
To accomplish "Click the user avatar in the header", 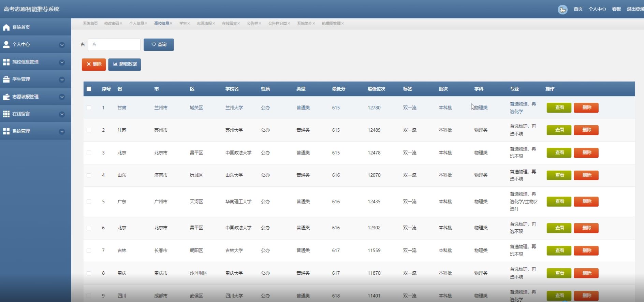I will point(562,10).
